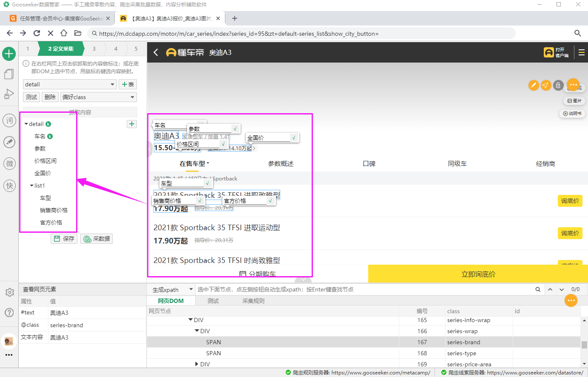The width and height of the screenshot is (588, 377).
Task: Open the 快 quick tool icon
Action: (9, 186)
